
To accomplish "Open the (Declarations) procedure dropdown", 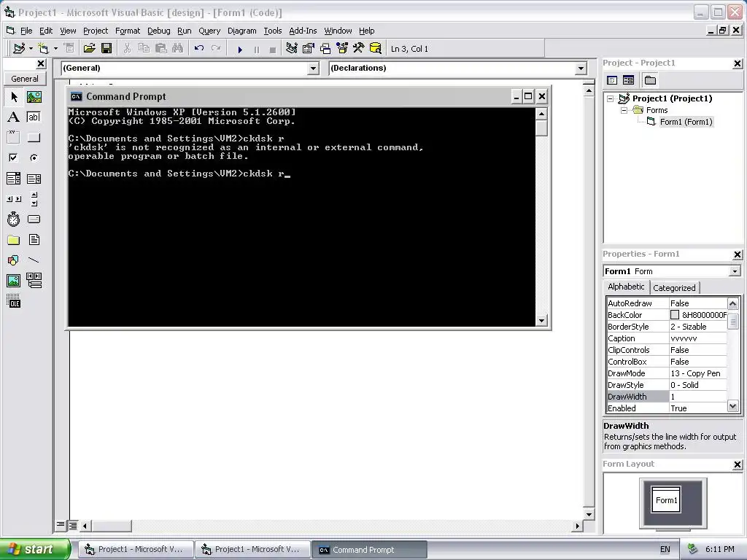I will pos(581,69).
